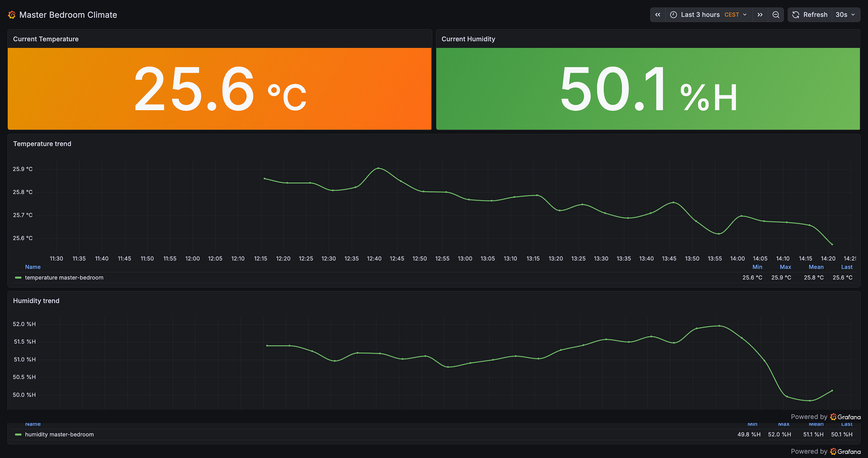Click temperature Max value 25.9 °C
868x458 pixels.
pos(781,278)
